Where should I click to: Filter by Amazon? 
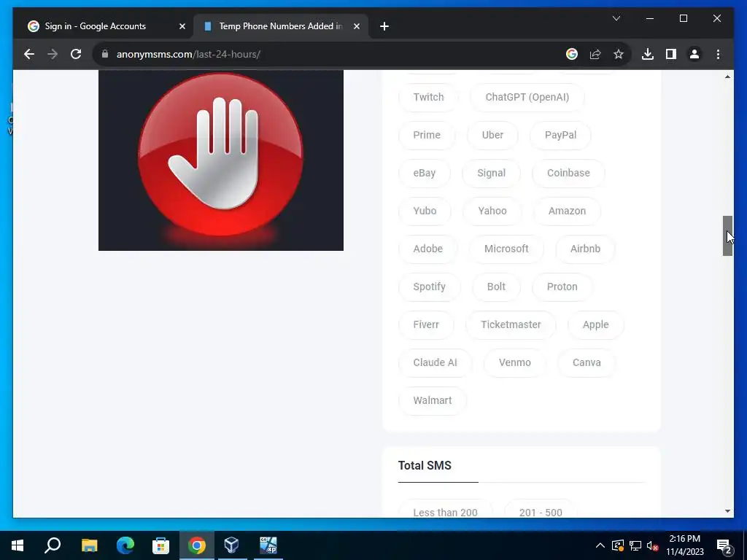[567, 211]
